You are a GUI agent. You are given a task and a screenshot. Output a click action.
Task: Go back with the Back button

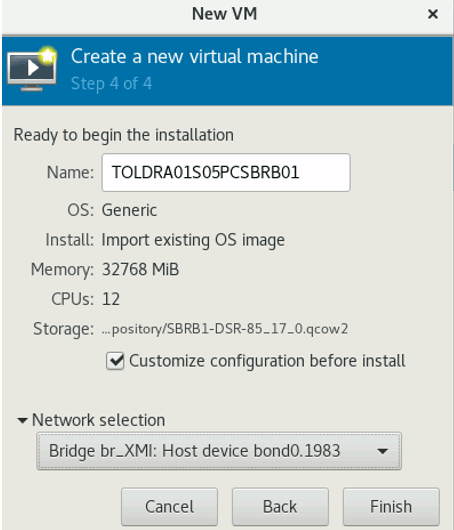[280, 506]
